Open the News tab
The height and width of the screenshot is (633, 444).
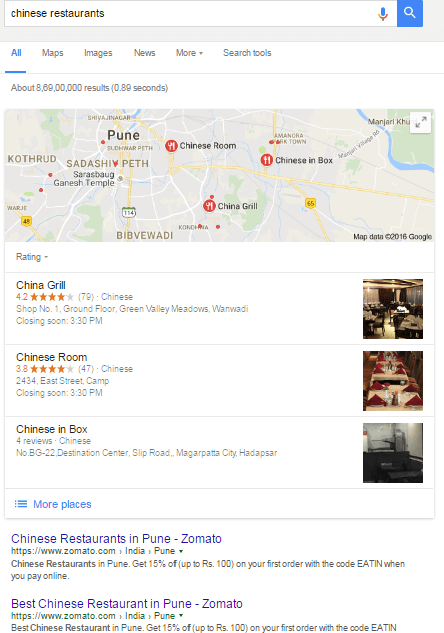point(145,53)
